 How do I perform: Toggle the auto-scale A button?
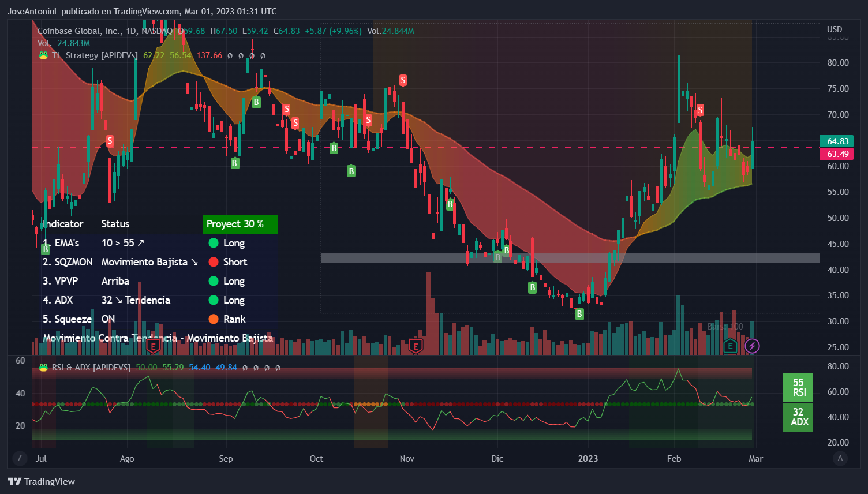click(840, 458)
